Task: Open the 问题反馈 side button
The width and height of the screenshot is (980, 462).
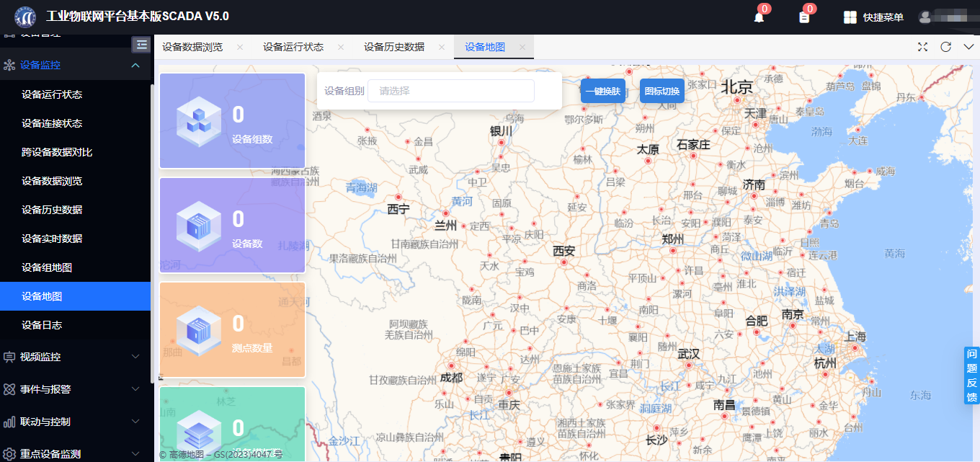Action: [x=972, y=376]
